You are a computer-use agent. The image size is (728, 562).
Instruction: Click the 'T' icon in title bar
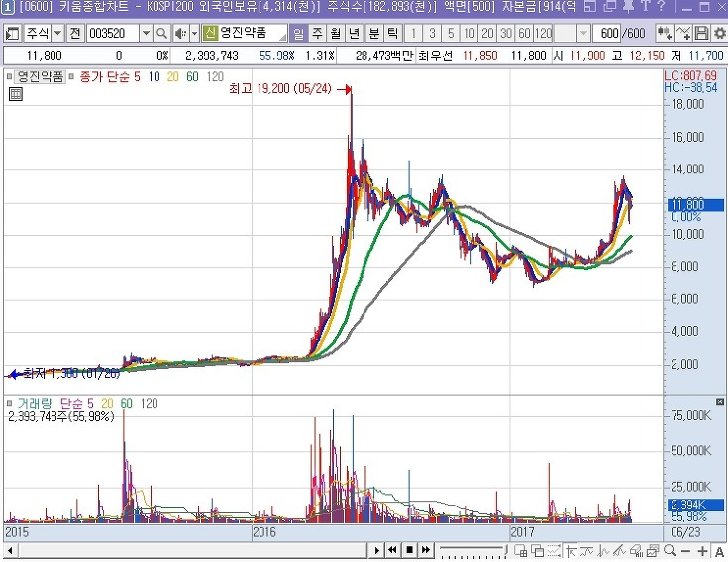(645, 6)
